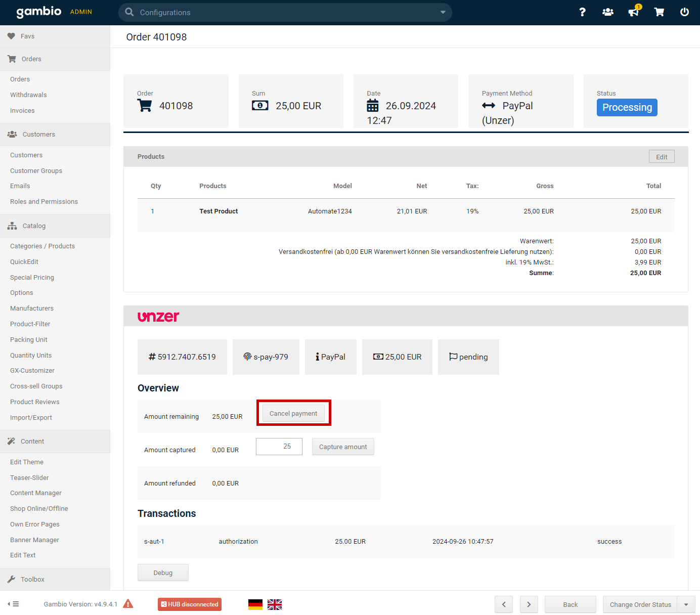Switch to English language flag
Image resolution: width=700 pixels, height=615 pixels.
pyautogui.click(x=275, y=604)
